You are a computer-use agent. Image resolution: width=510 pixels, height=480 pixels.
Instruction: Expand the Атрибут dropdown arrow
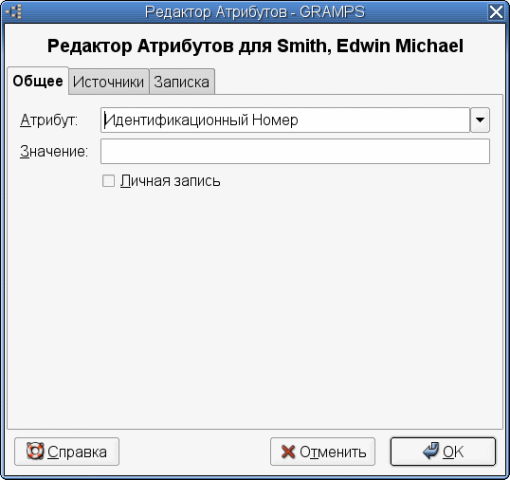[x=480, y=120]
